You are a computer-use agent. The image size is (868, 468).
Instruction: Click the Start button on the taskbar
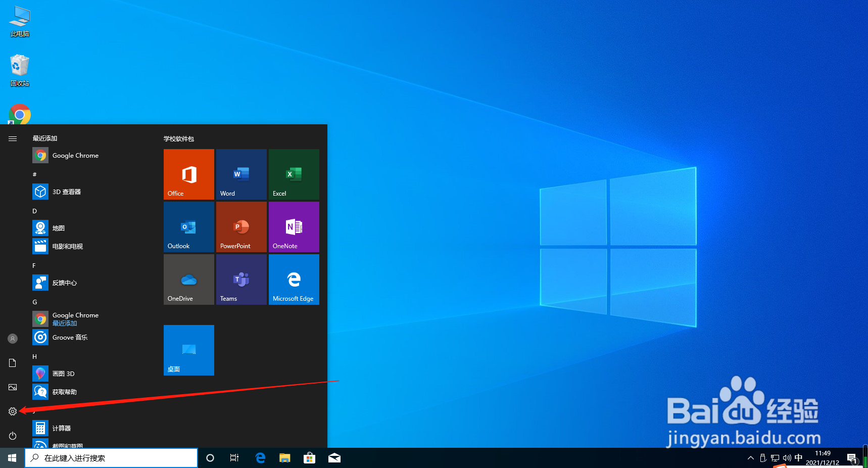pos(12,457)
